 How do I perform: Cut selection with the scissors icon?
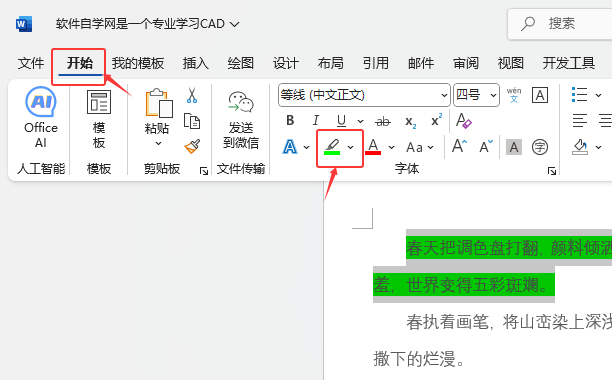coord(192,95)
